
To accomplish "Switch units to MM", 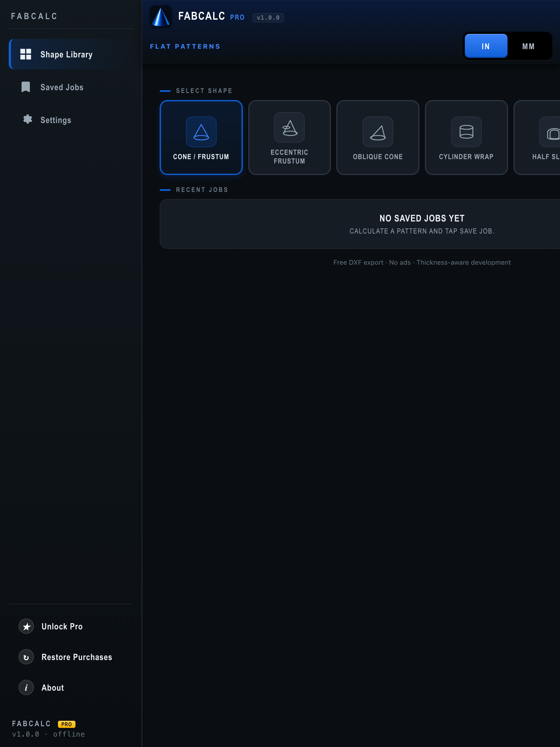I will (529, 46).
